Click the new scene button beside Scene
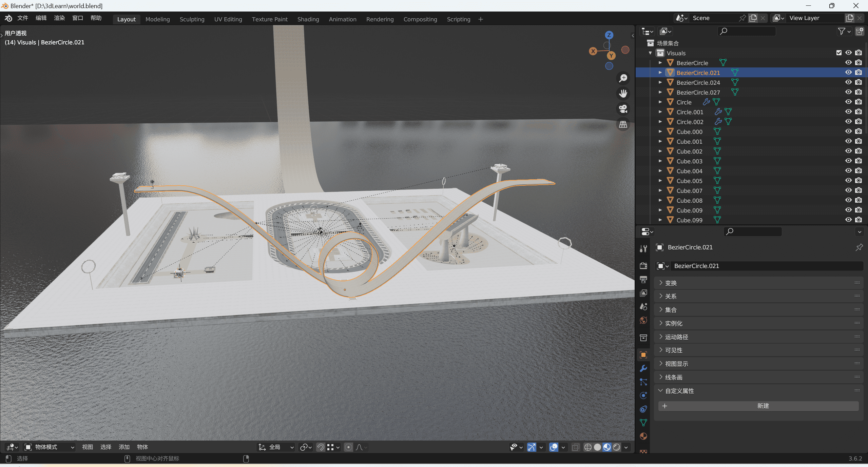This screenshot has width=868, height=467. [753, 18]
